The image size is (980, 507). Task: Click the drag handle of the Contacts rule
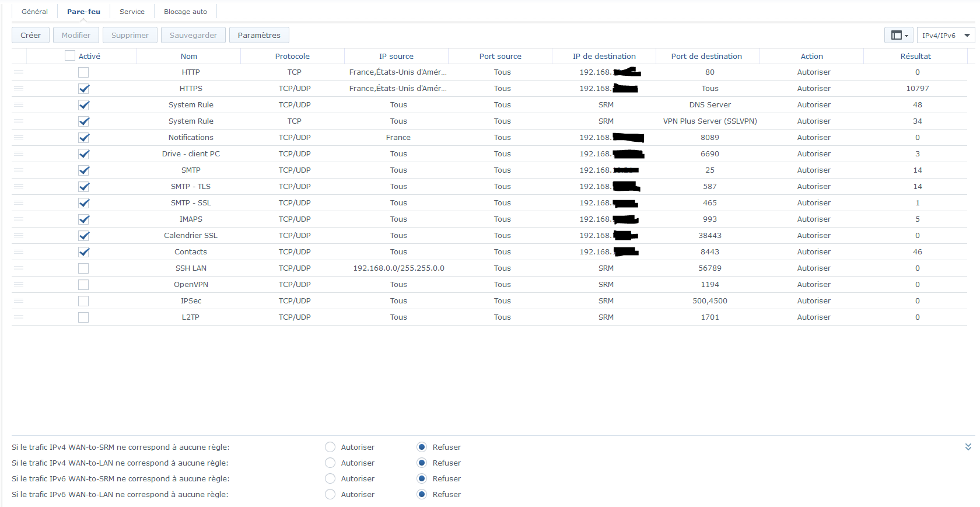19,252
